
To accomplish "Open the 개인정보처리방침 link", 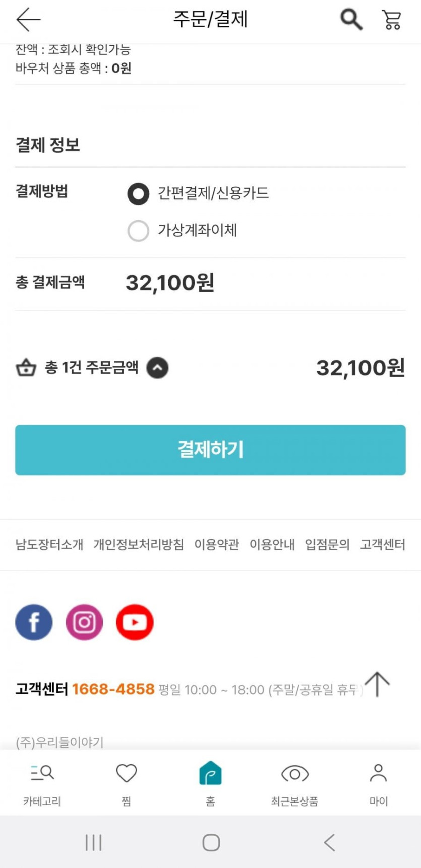I will click(139, 545).
